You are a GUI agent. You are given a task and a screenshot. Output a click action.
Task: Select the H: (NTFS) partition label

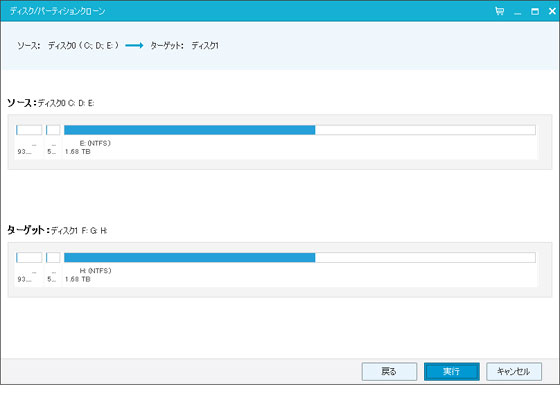[x=95, y=271]
